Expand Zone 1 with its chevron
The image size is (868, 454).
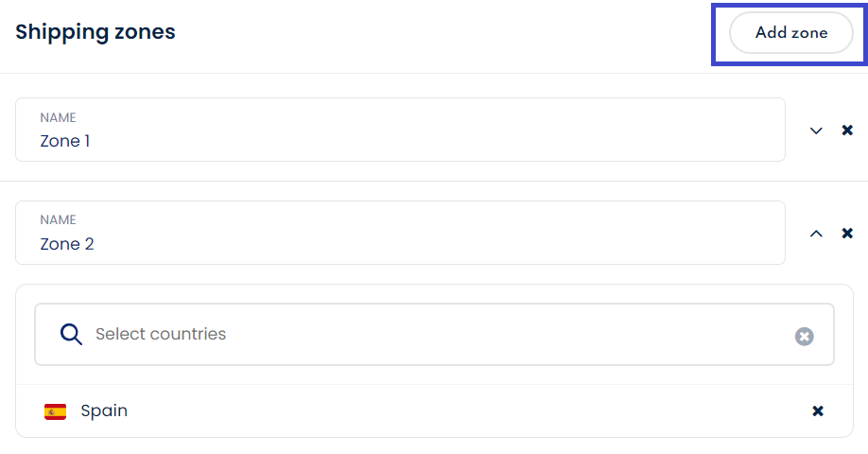(817, 131)
